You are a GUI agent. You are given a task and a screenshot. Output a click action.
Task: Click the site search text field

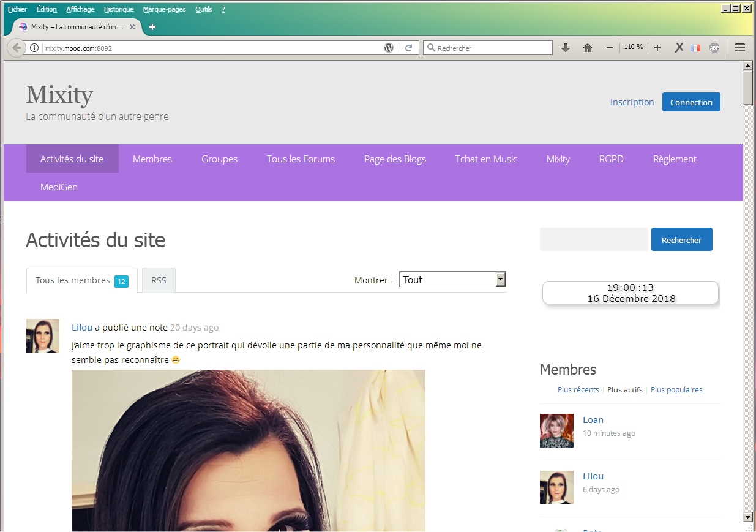click(594, 239)
